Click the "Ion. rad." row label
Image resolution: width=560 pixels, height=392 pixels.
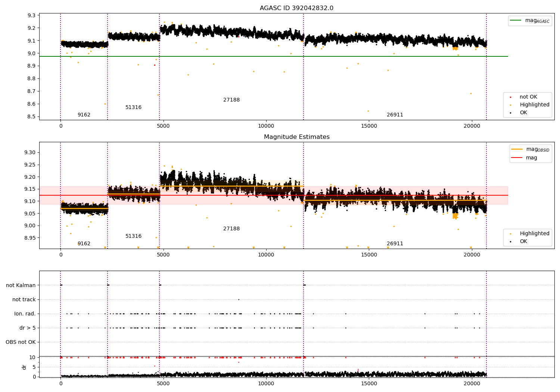click(25, 314)
